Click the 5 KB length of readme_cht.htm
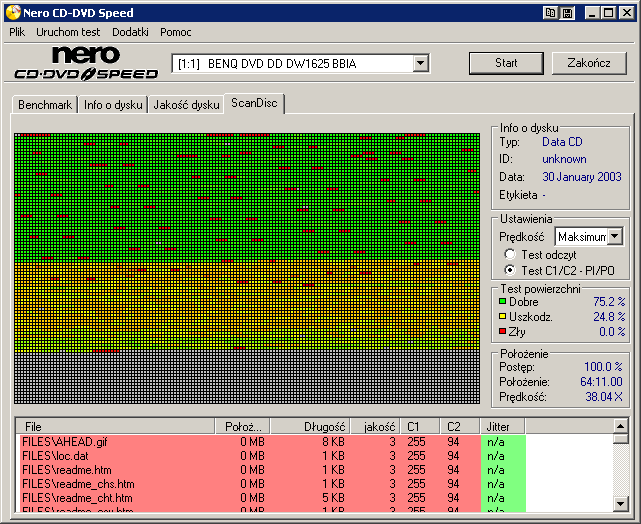This screenshot has height=524, width=641. 333,498
